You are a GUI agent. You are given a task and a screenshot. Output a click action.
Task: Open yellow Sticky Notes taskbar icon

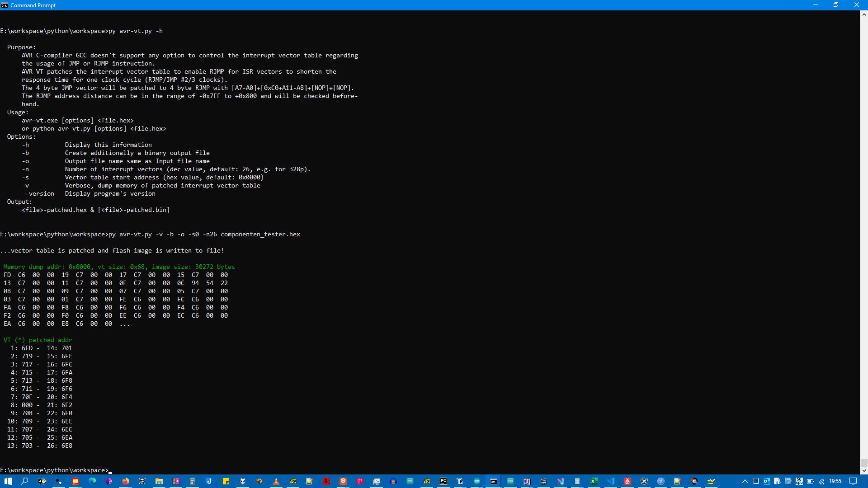(226, 481)
